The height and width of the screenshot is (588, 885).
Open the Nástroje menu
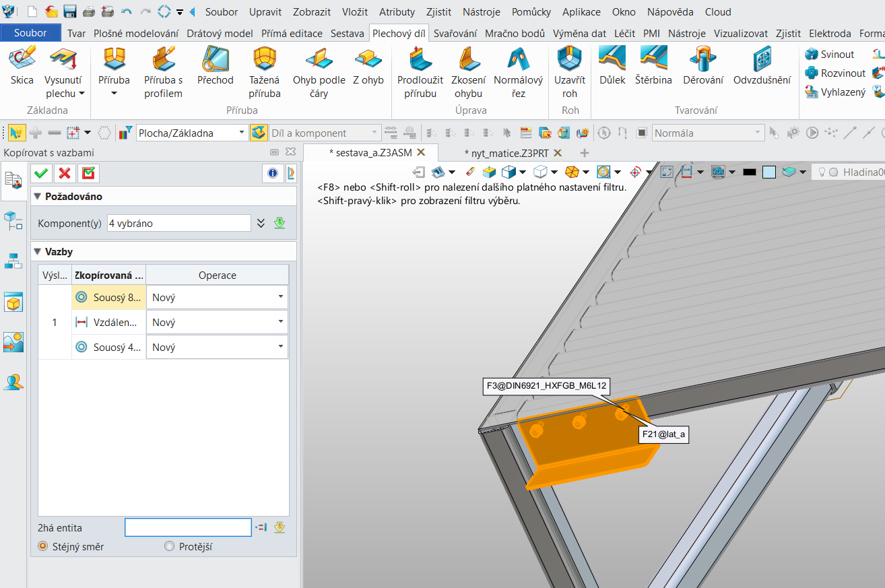[x=480, y=11]
